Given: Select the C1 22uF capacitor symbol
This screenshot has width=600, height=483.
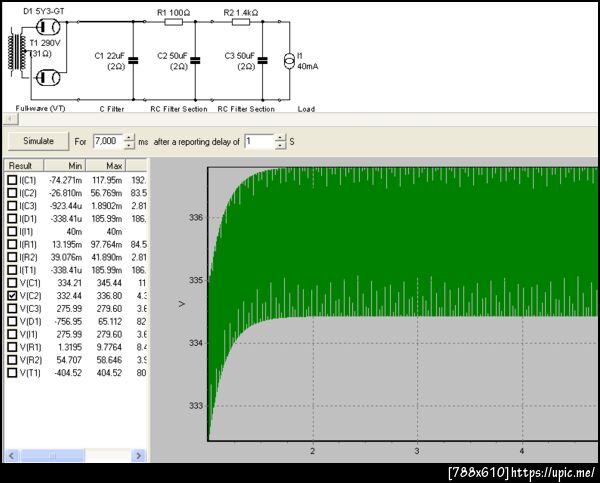Looking at the screenshot, I should (x=133, y=60).
